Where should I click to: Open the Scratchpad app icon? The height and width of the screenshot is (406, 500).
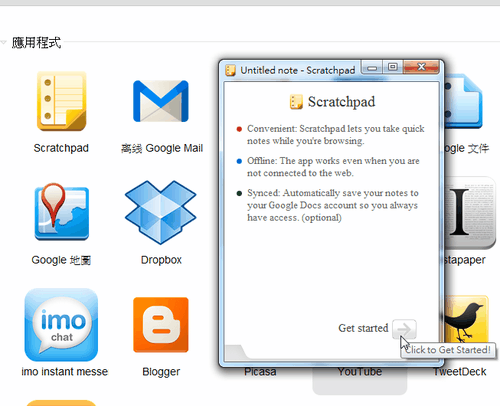pyautogui.click(x=61, y=101)
